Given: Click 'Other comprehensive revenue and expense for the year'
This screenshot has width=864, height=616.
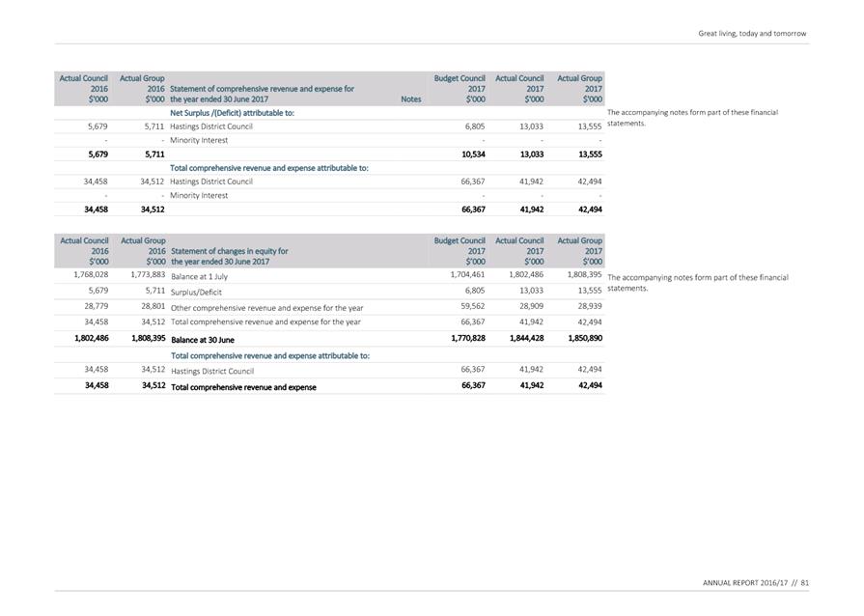Looking at the screenshot, I should (x=266, y=308).
